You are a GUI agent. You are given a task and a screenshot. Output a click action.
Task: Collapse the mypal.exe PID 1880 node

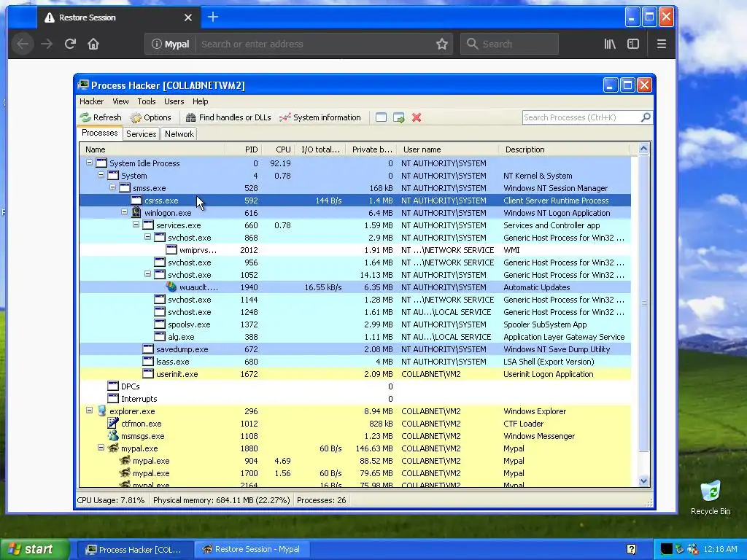click(x=101, y=447)
